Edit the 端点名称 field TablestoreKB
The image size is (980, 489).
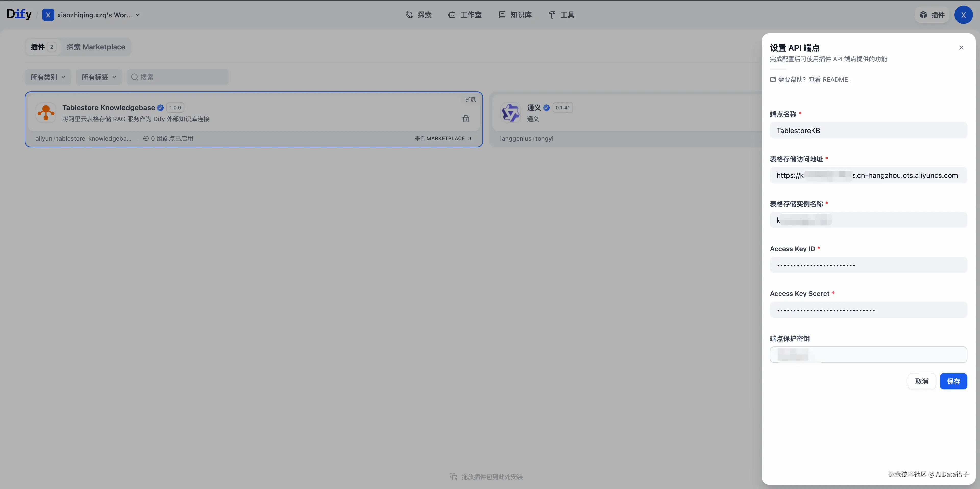point(868,130)
